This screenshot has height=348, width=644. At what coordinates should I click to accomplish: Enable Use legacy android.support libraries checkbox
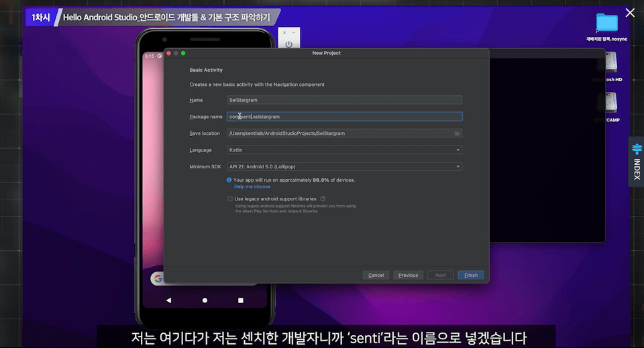[x=229, y=198]
